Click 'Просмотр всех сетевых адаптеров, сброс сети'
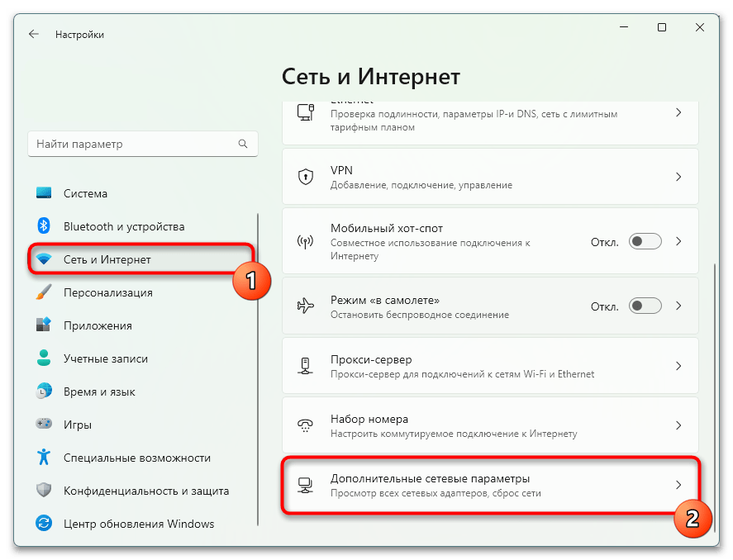This screenshot has height=560, width=733. (436, 493)
